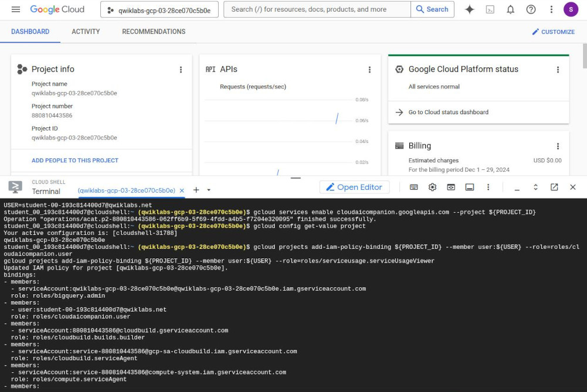Screen dimensions: 587x392
Task: Click roles/compute.serviceAgent terminal line
Action: point(69,380)
